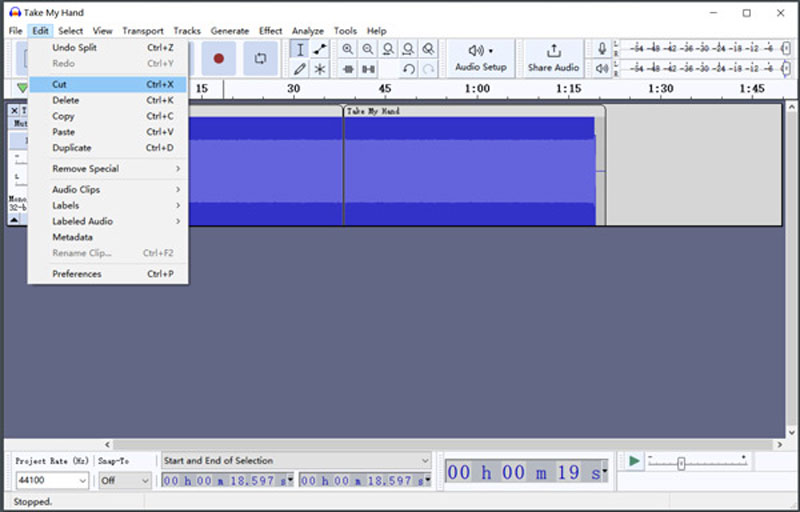Expand the Labels submenu
The width and height of the screenshot is (800, 512).
coord(108,205)
